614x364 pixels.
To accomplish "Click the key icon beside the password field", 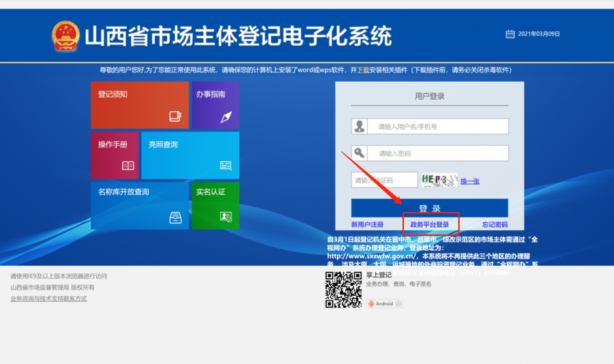I will click(360, 153).
